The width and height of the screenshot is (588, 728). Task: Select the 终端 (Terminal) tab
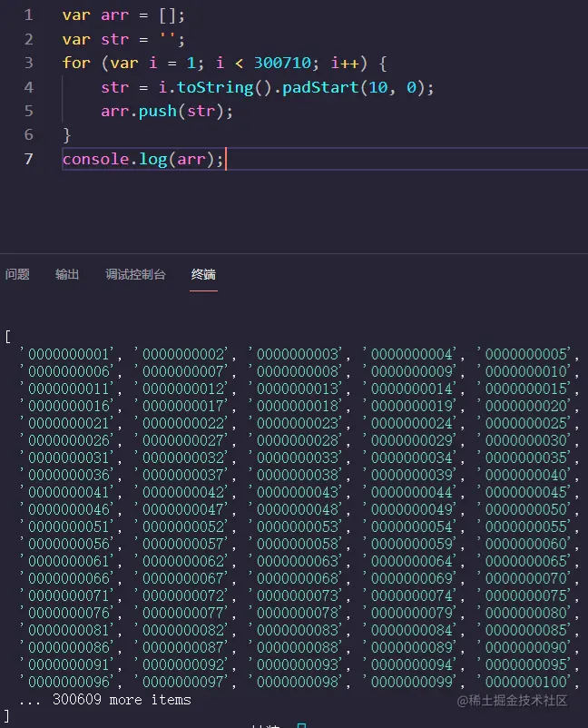tap(203, 274)
